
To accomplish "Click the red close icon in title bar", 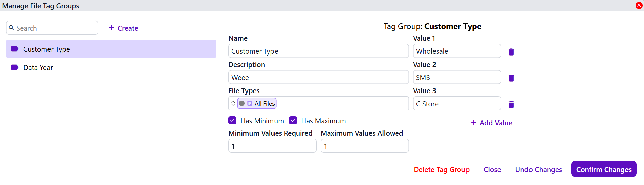I will click(x=639, y=5).
